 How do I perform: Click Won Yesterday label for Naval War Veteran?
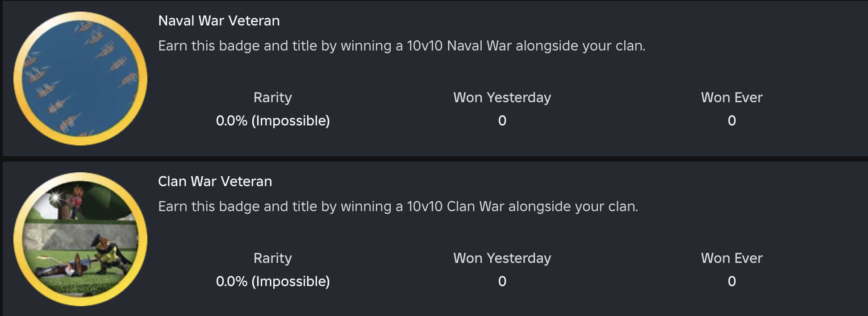502,98
